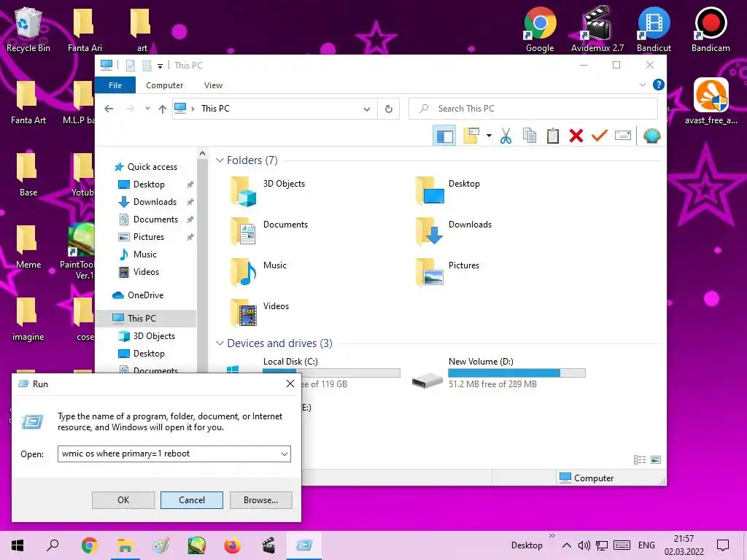Click the New folder icon in toolbar

click(x=472, y=136)
